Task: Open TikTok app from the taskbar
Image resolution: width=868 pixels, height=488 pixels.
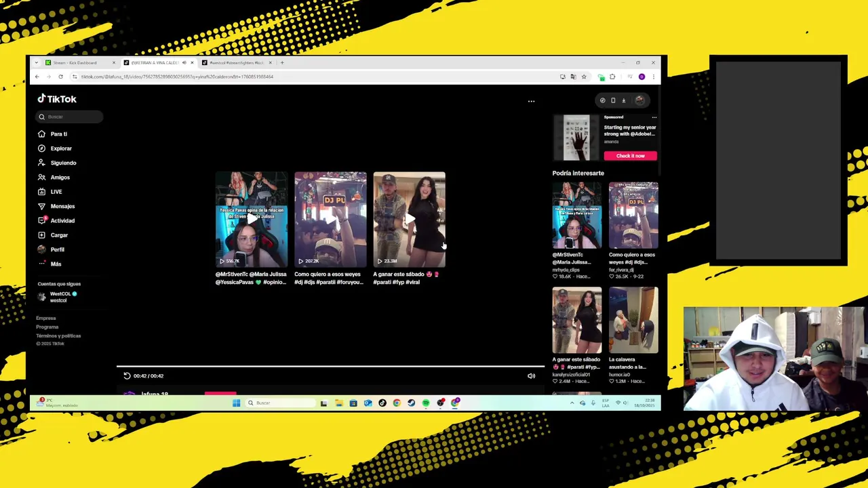Action: point(382,403)
